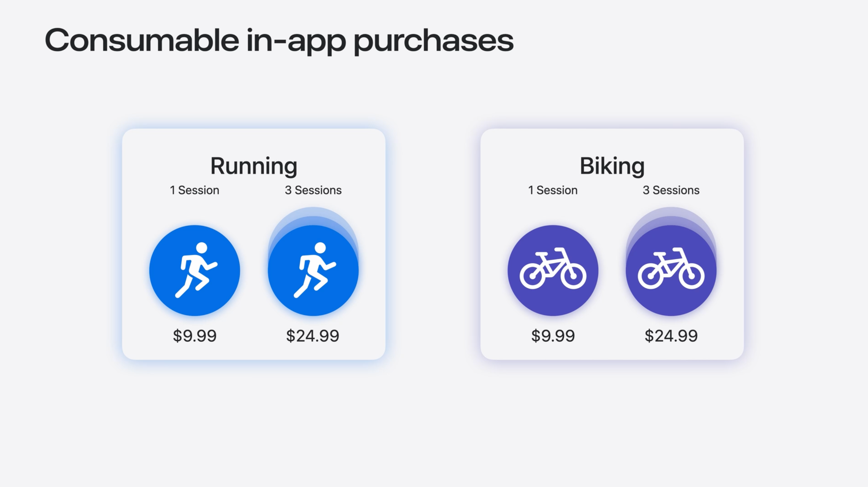Click the Biking 3 Sessions bicycle icon
This screenshot has width=868, height=487.
671,270
